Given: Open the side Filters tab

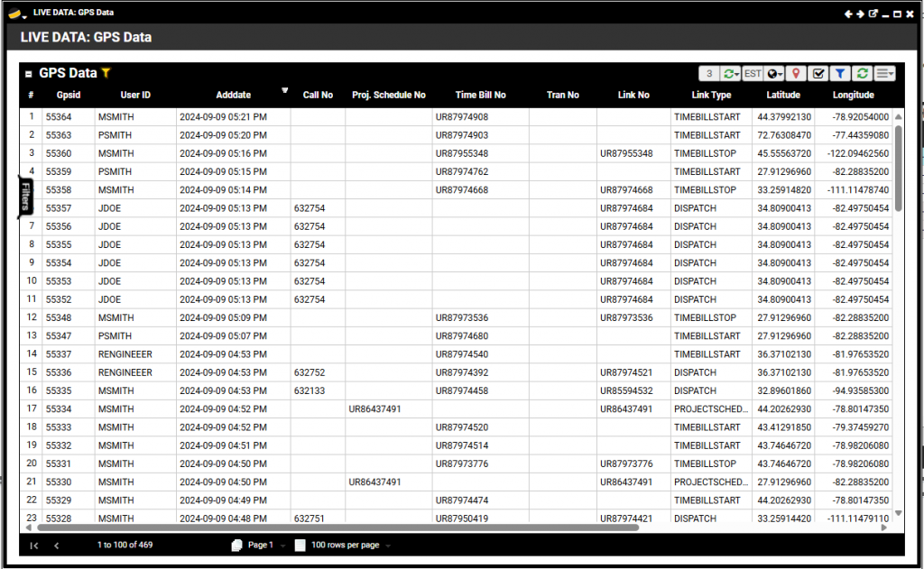Looking at the screenshot, I should [25, 196].
